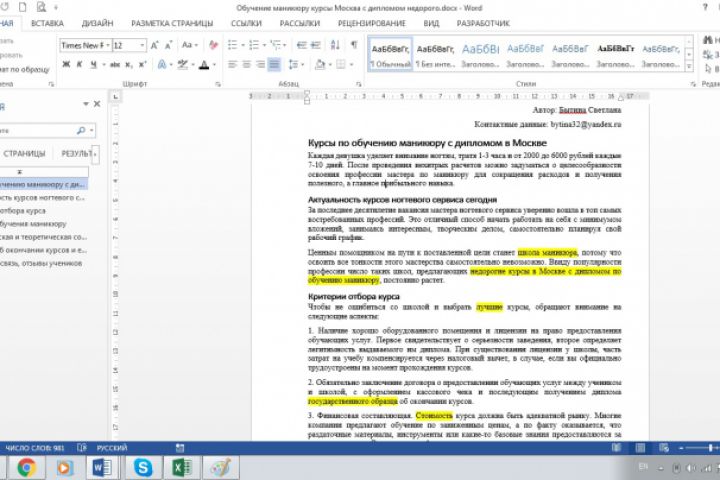Toggle subscript formatting button

point(129,65)
